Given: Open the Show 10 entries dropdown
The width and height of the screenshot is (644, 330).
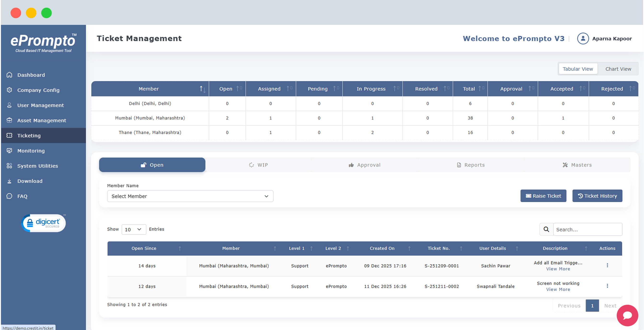Looking at the screenshot, I should pyautogui.click(x=133, y=229).
